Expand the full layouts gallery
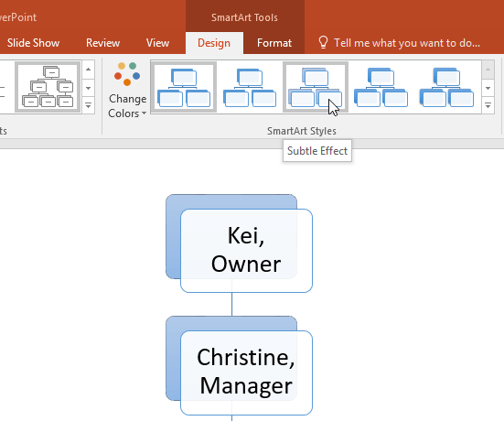 click(x=88, y=105)
